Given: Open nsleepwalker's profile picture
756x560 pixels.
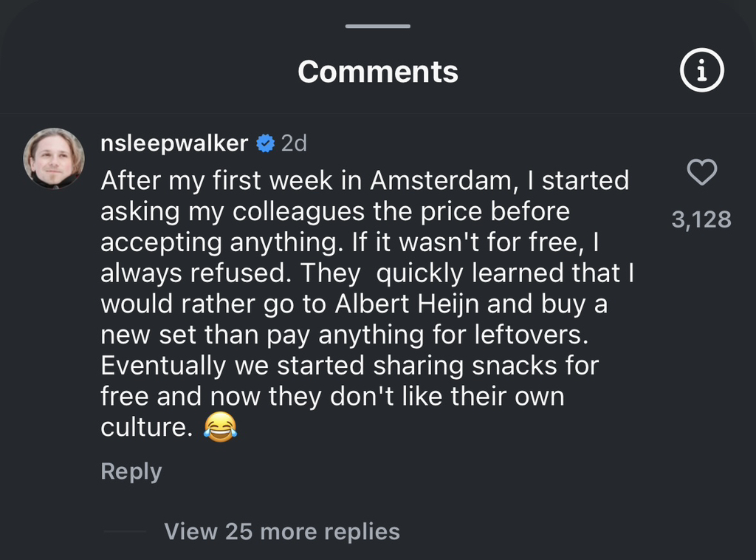Looking at the screenshot, I should [54, 158].
